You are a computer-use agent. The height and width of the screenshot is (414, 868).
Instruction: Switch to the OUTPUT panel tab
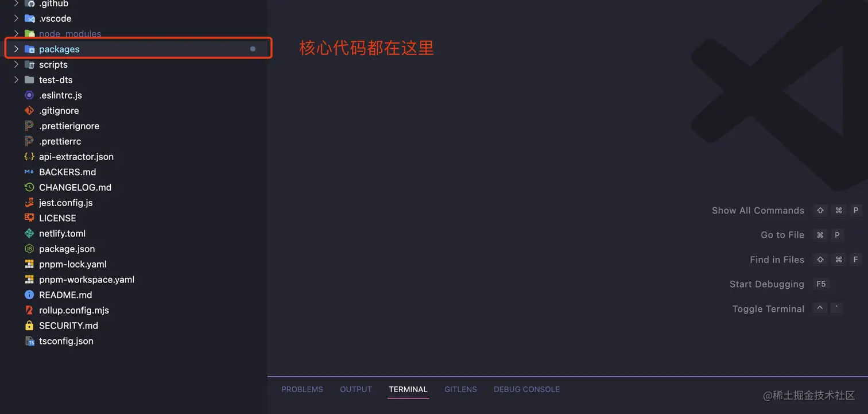[x=356, y=389]
